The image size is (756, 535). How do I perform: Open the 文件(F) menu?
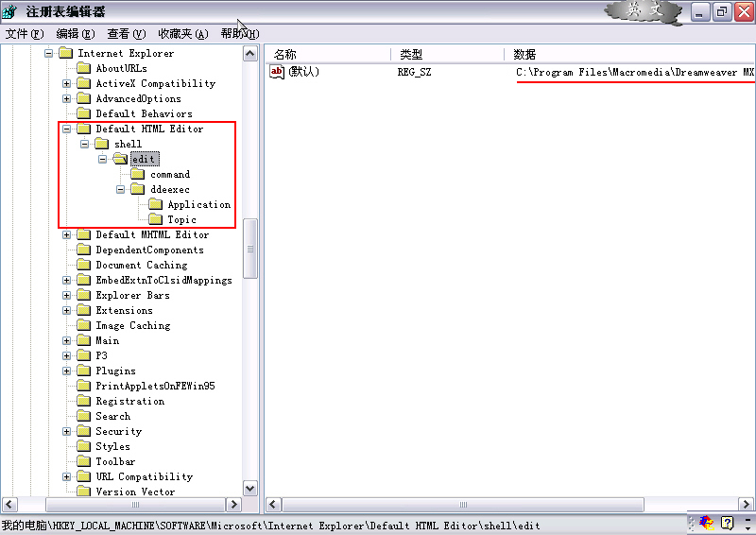pos(25,33)
